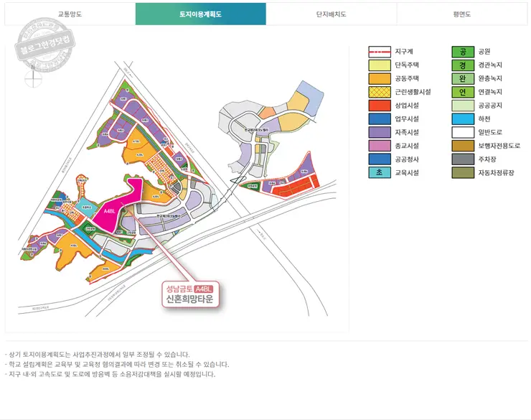Click the 주차장 legend label

[x=487, y=159]
